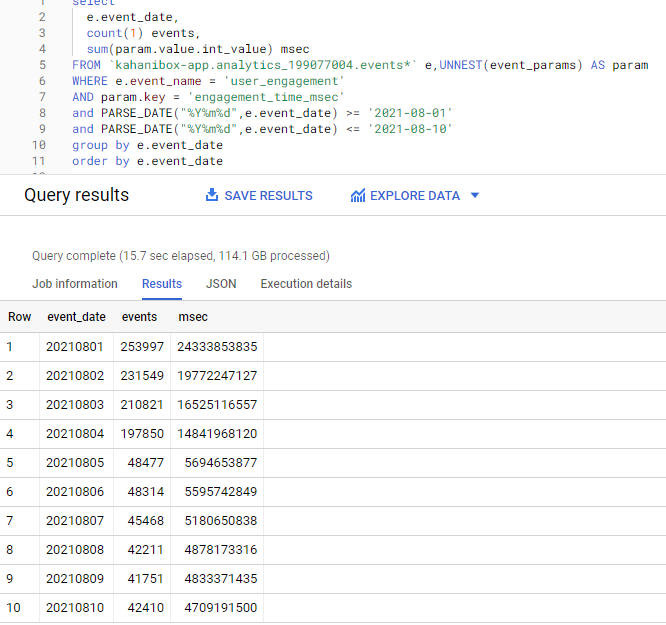
Task: Click the '2021-08-10' date literal
Action: (x=410, y=129)
